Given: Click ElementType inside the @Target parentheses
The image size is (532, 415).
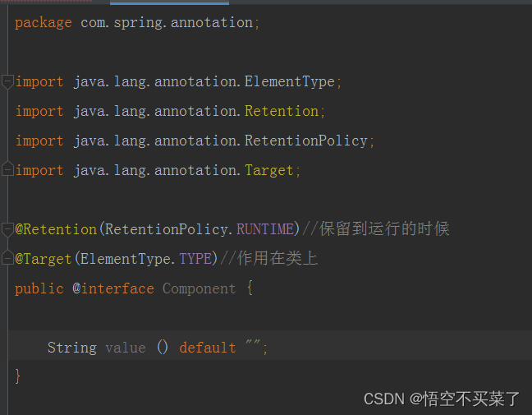Looking at the screenshot, I should [126, 259].
